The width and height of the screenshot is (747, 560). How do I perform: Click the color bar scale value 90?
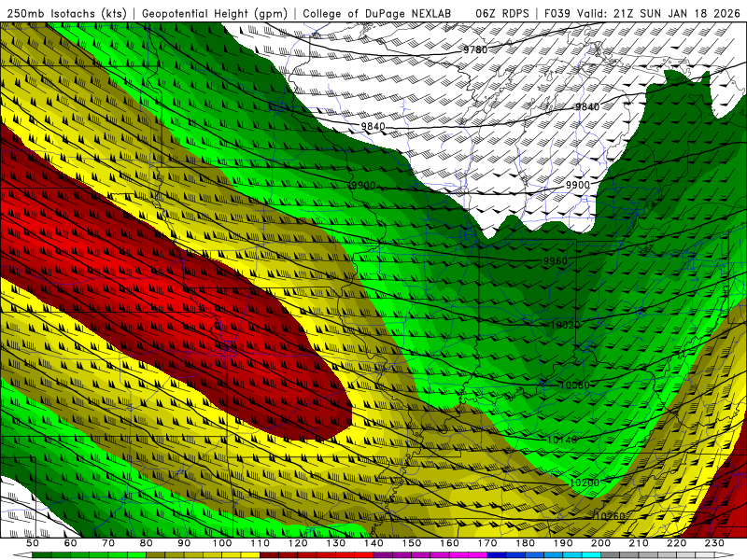(184, 543)
